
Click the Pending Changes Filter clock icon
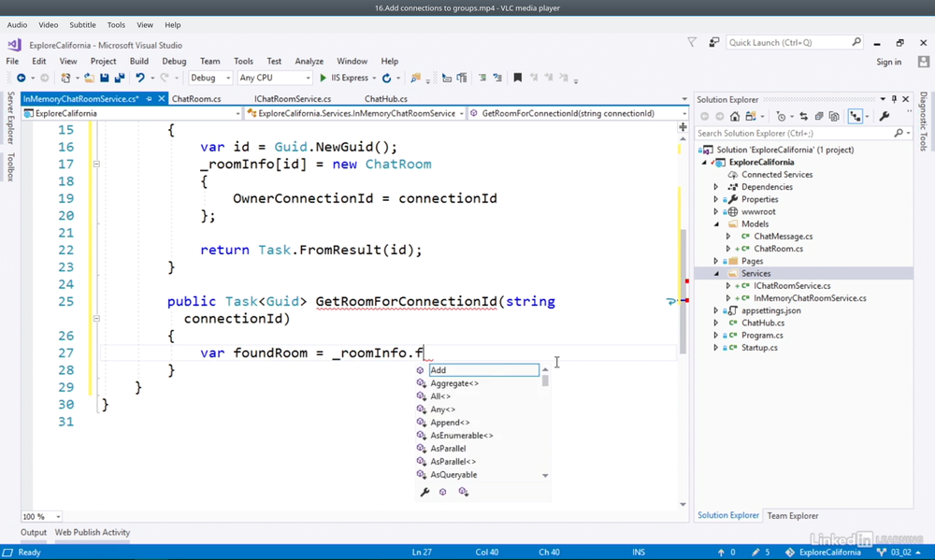781,116
